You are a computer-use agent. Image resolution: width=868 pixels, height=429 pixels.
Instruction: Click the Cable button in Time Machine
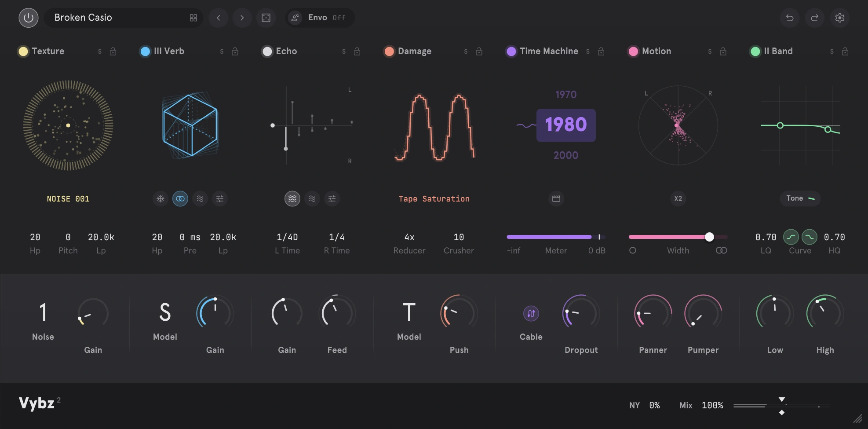pyautogui.click(x=531, y=314)
